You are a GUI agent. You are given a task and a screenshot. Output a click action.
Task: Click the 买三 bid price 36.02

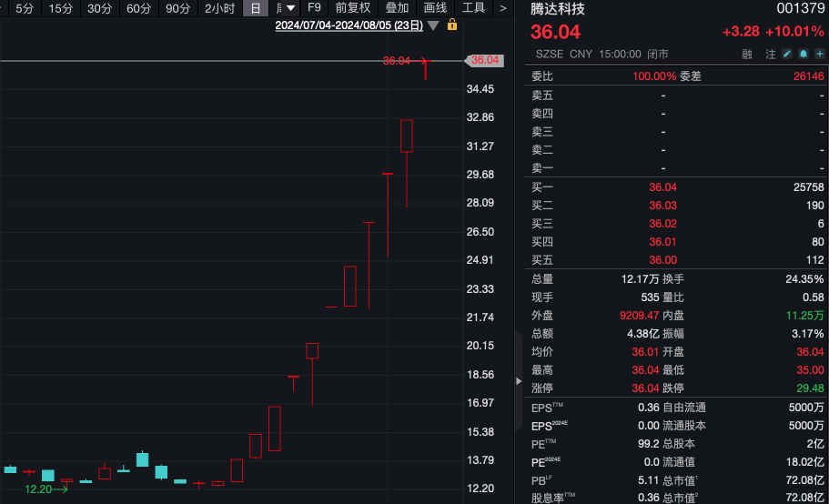click(662, 224)
